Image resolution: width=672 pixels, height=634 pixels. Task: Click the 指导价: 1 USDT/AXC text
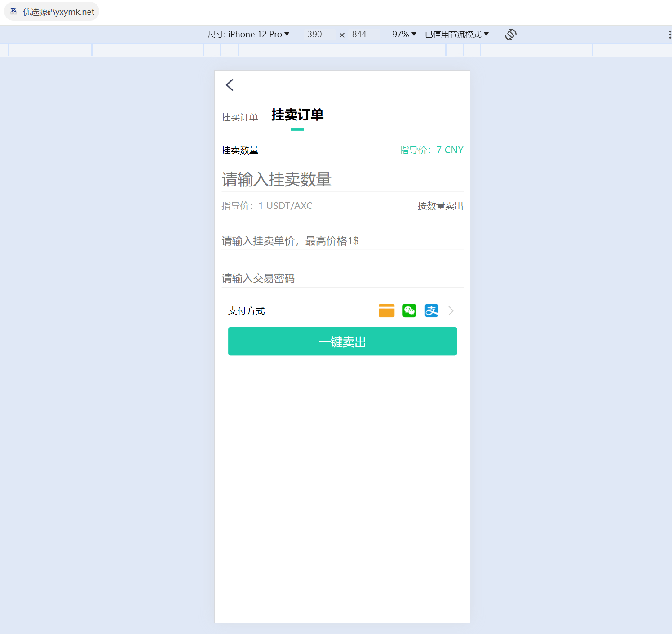click(x=267, y=206)
